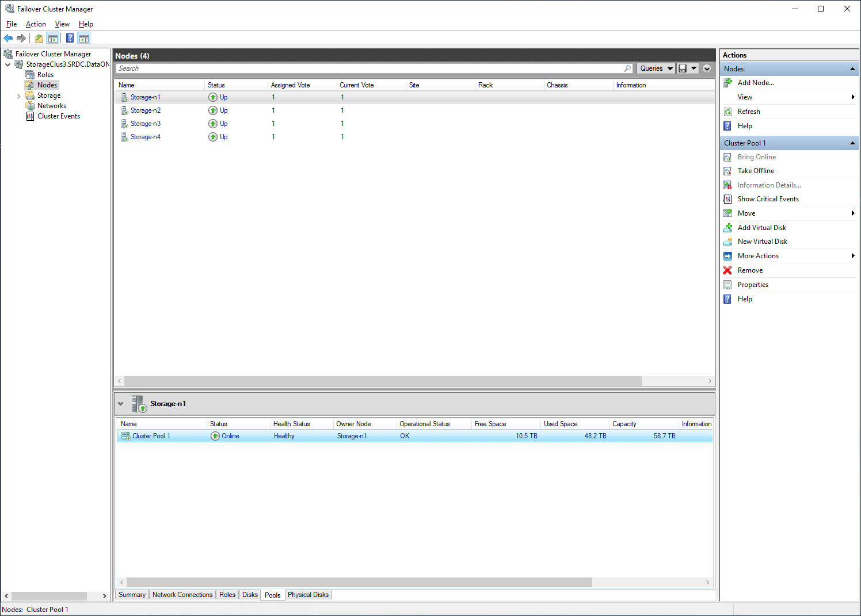Sort pools by Free Space column
Image resolution: width=861 pixels, height=616 pixels.
pyautogui.click(x=506, y=424)
